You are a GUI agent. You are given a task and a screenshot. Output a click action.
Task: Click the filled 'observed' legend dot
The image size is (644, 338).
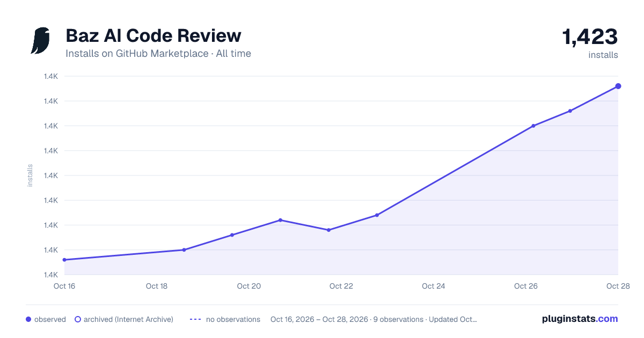tap(28, 319)
